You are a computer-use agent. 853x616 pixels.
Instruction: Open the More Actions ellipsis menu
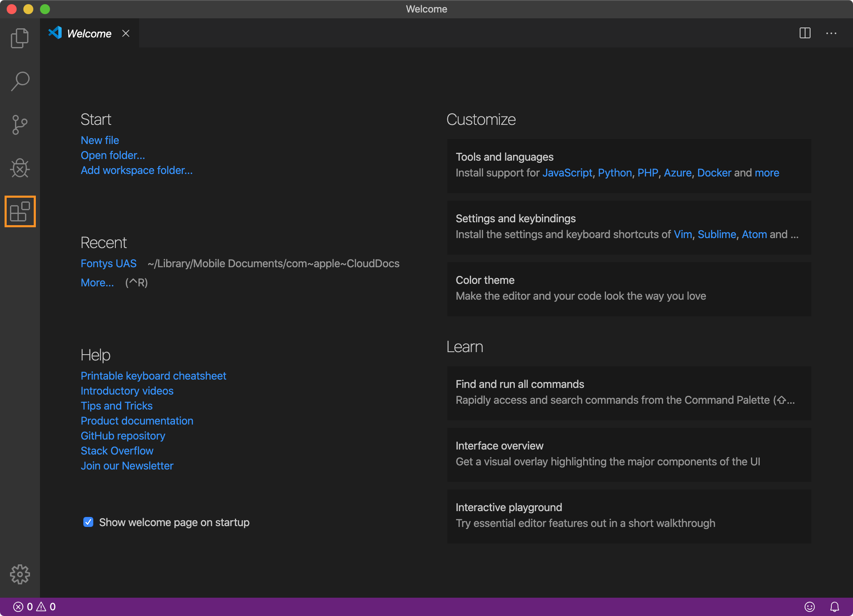click(831, 33)
